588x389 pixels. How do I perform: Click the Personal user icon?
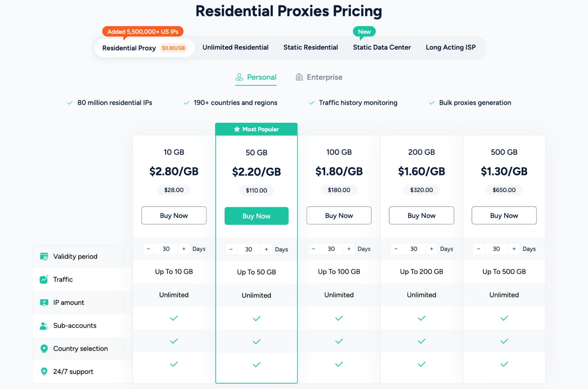pyautogui.click(x=239, y=77)
